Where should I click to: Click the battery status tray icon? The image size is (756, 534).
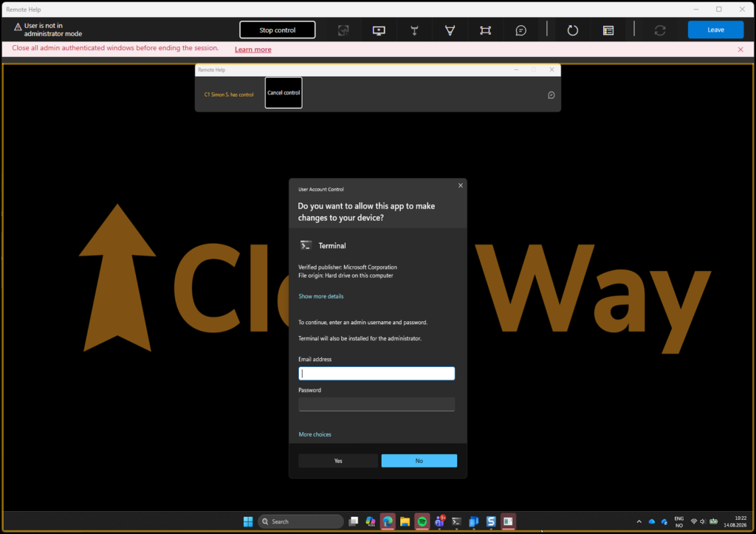click(x=714, y=521)
